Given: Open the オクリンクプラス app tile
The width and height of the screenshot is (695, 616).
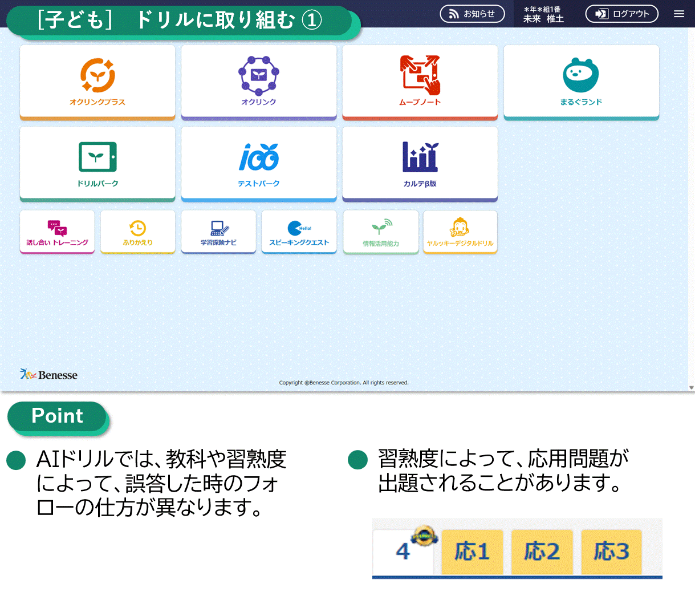Looking at the screenshot, I should pyautogui.click(x=97, y=82).
